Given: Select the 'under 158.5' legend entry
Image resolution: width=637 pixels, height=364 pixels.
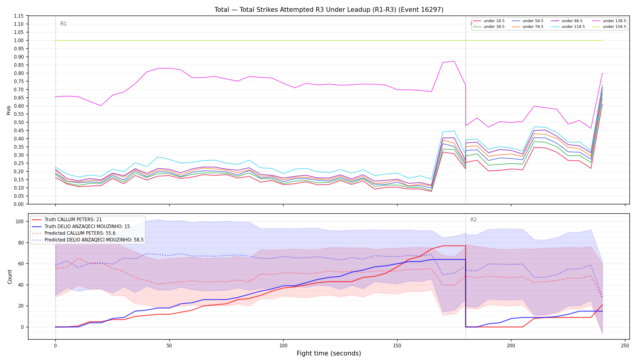Looking at the screenshot, I should coord(609,27).
